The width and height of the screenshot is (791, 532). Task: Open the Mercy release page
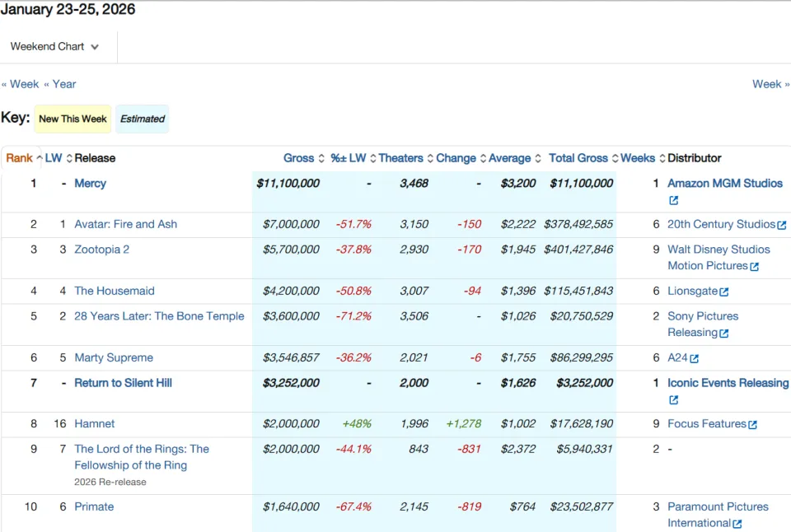tap(91, 184)
